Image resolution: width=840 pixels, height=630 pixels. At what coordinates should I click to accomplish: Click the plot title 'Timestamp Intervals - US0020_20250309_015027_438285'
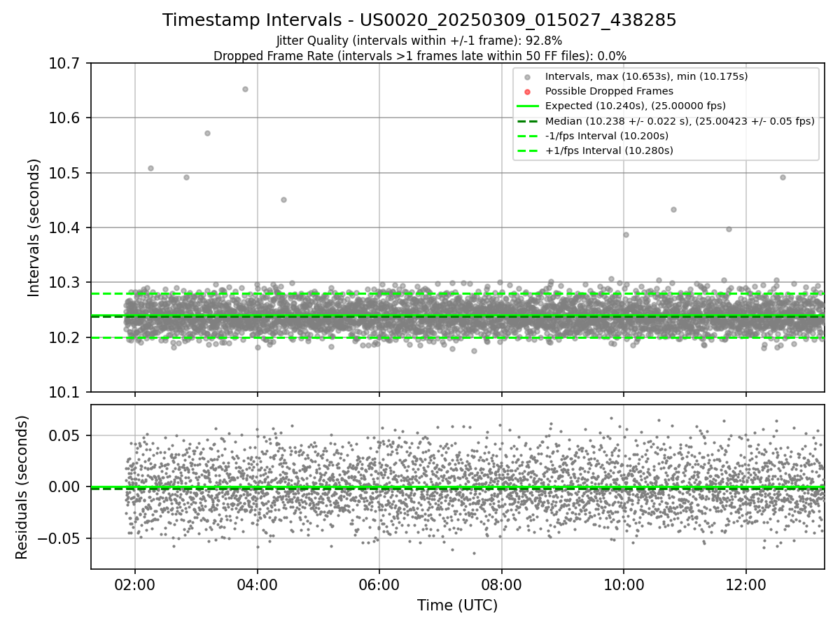pyautogui.click(x=419, y=20)
